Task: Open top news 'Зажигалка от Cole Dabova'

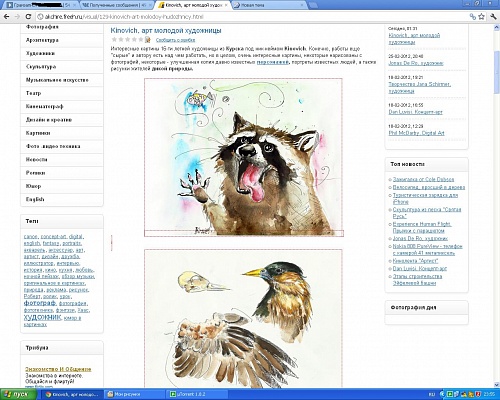Action: click(x=423, y=179)
